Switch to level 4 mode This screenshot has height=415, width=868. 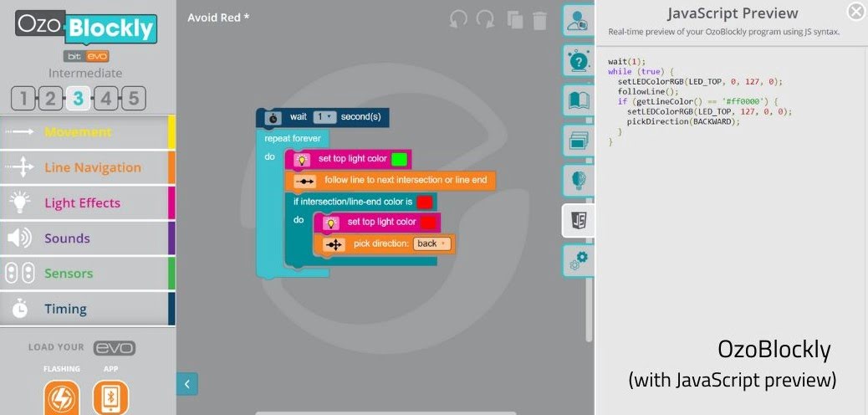(x=105, y=100)
